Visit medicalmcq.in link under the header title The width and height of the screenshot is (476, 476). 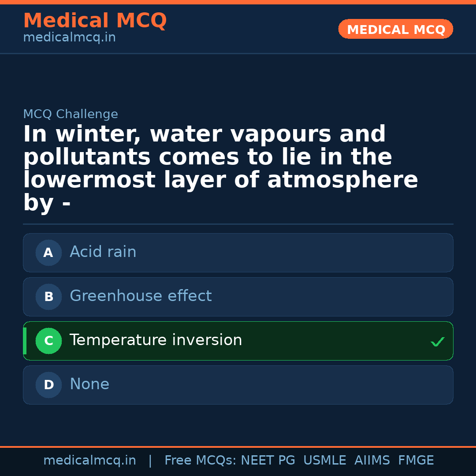[69, 38]
